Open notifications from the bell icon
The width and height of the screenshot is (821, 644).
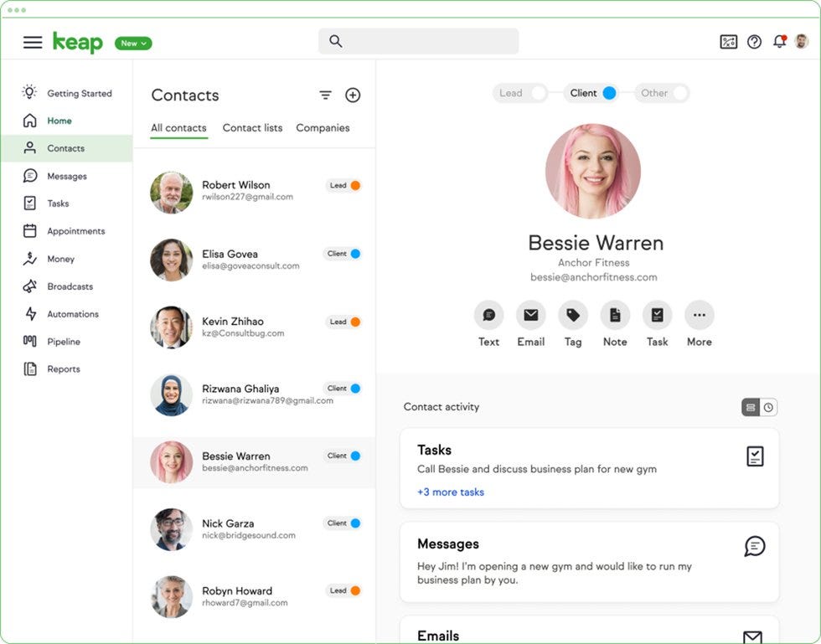(779, 40)
